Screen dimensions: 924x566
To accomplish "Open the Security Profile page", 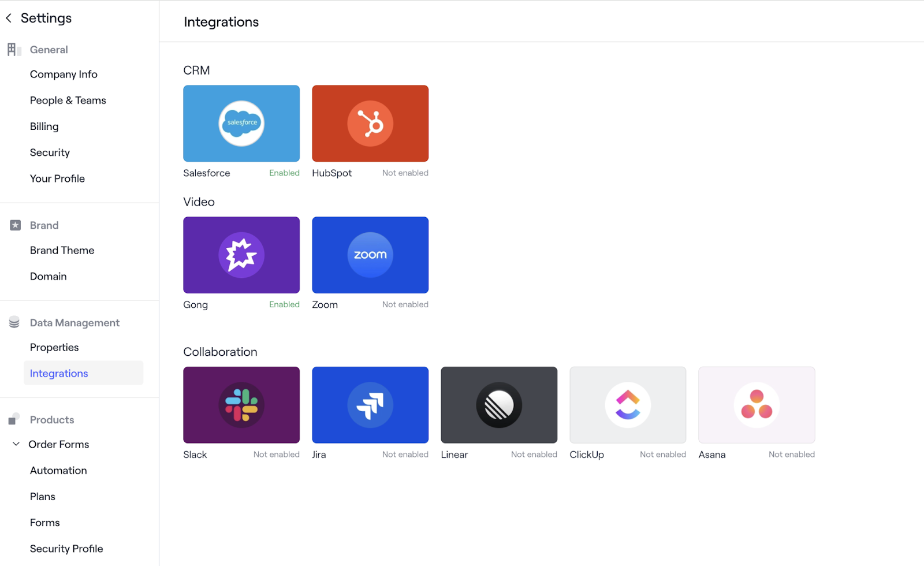I will (66, 548).
